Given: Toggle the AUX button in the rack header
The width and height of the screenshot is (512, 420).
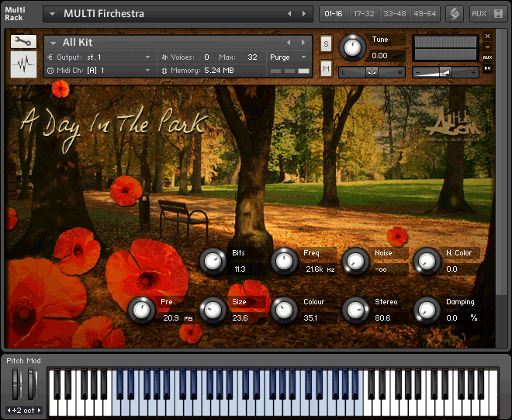Looking at the screenshot, I should click(479, 14).
